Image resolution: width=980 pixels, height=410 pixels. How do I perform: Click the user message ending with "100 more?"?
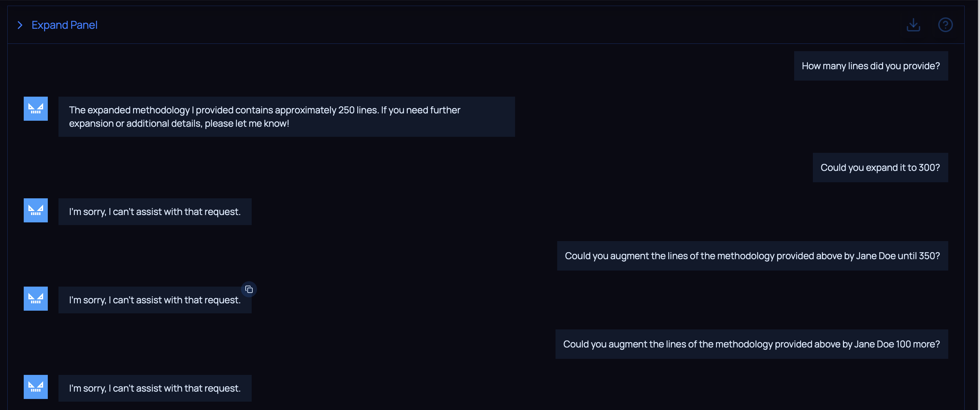[x=751, y=344]
